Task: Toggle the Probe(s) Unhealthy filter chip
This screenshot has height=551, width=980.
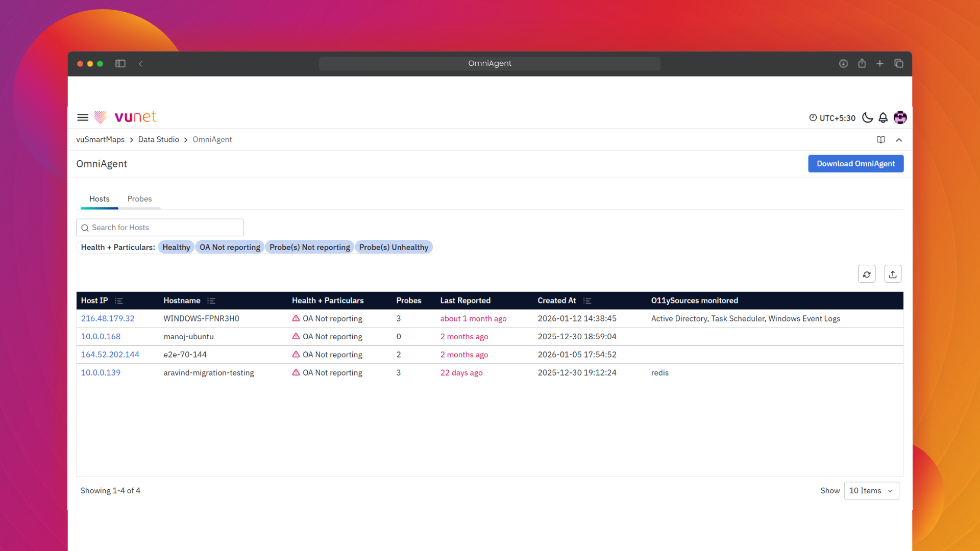Action: [x=394, y=247]
